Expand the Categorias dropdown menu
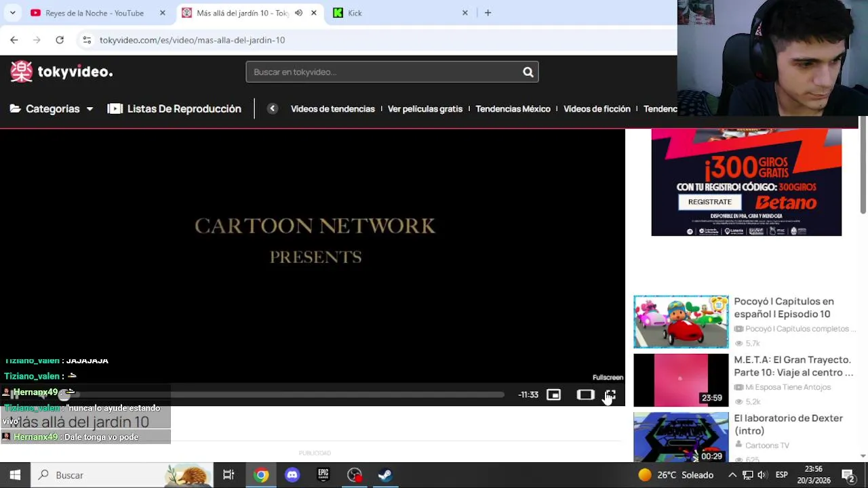This screenshot has height=488, width=868. pyautogui.click(x=52, y=108)
